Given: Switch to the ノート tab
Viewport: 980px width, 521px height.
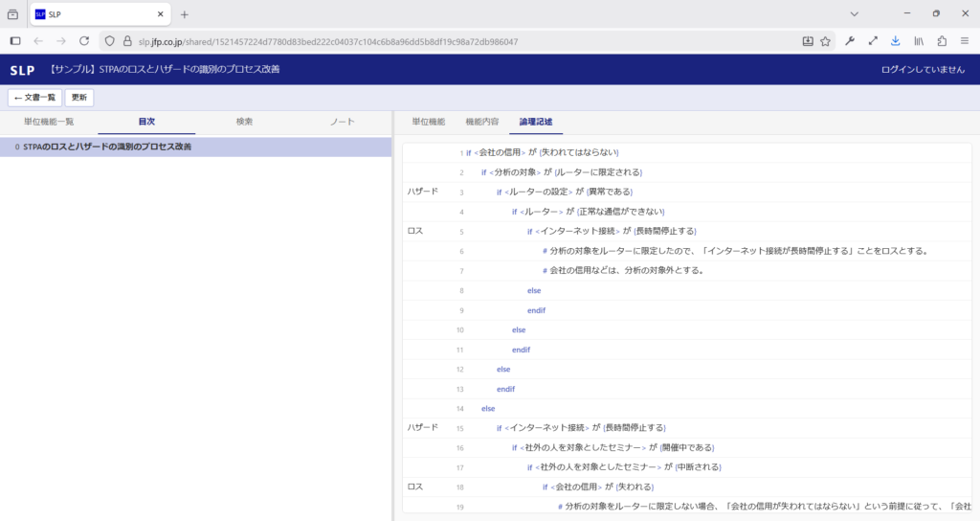Looking at the screenshot, I should (x=342, y=122).
